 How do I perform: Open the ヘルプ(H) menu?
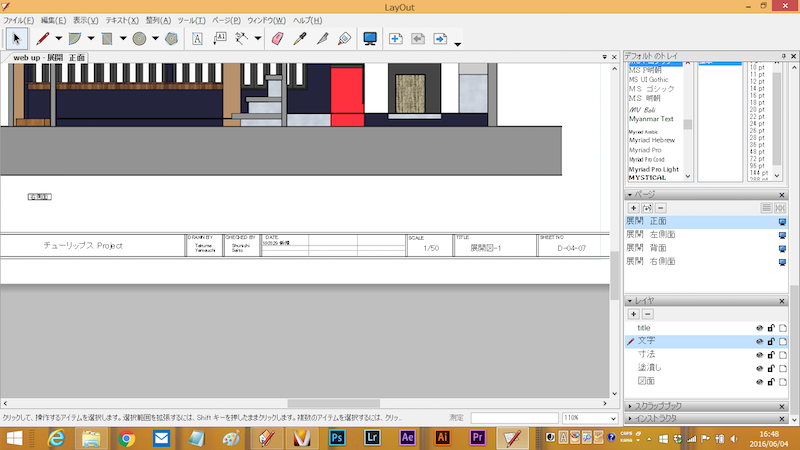pos(308,20)
